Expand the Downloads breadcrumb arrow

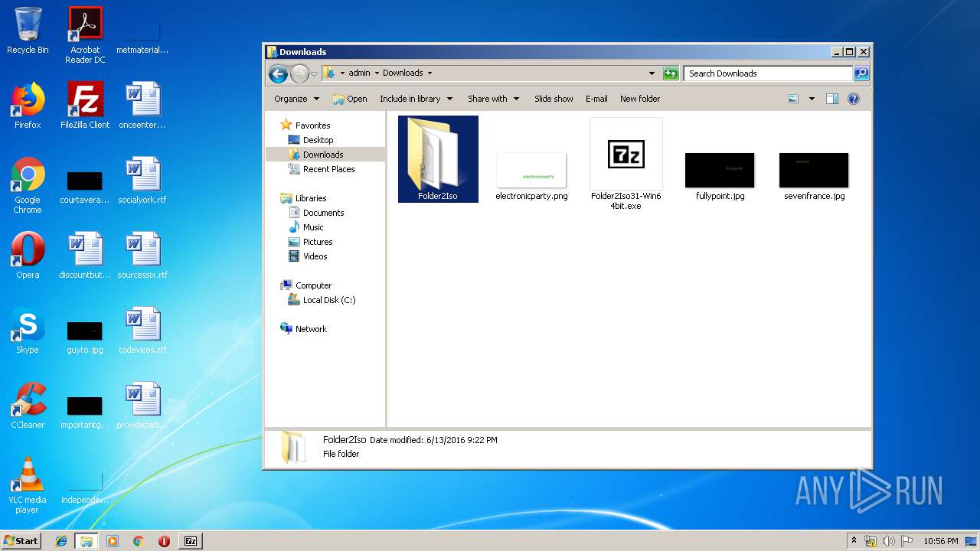click(x=430, y=73)
